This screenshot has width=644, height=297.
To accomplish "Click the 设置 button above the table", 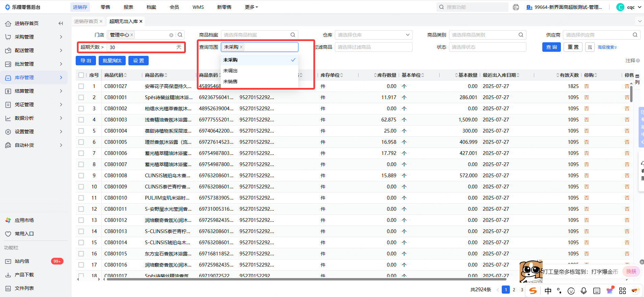I will (x=139, y=61).
